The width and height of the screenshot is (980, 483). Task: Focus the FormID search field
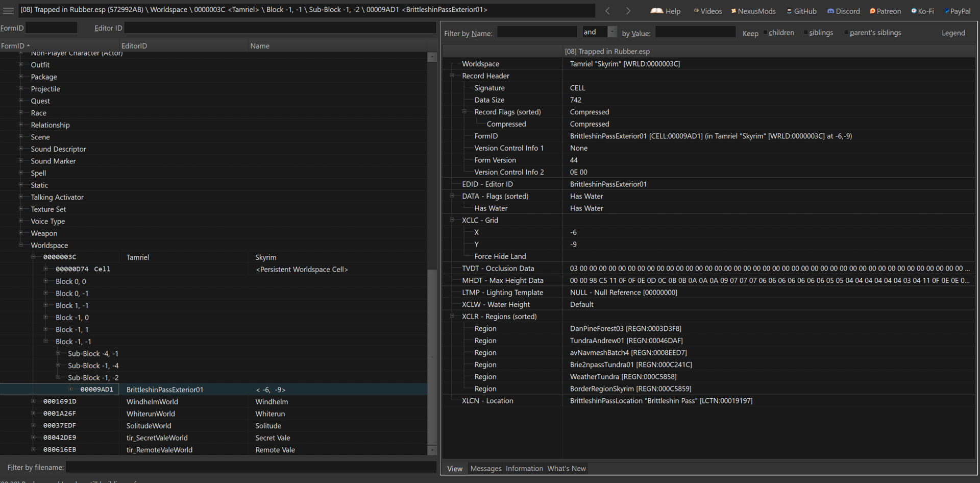pos(51,28)
